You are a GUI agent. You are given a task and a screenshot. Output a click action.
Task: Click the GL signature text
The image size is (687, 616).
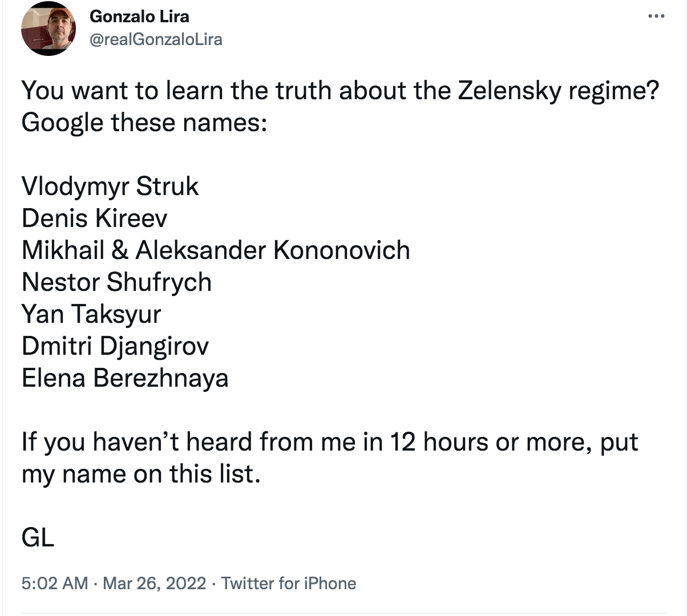[x=38, y=537]
